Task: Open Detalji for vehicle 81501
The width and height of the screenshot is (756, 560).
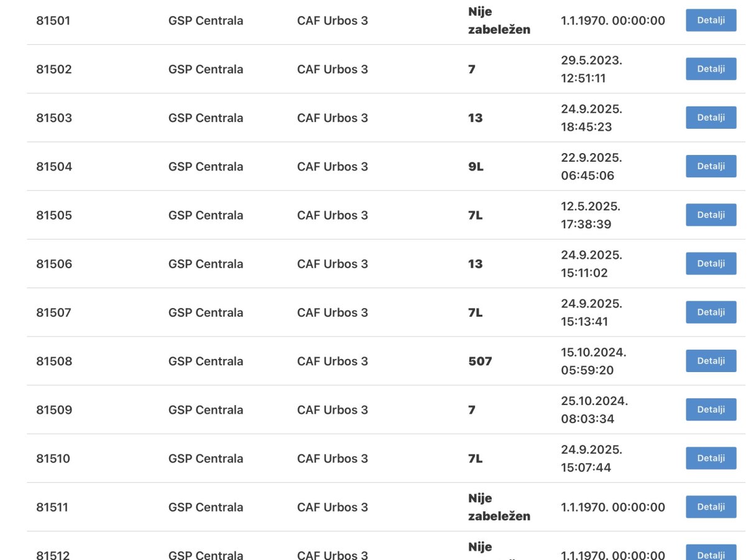Action: (x=711, y=21)
